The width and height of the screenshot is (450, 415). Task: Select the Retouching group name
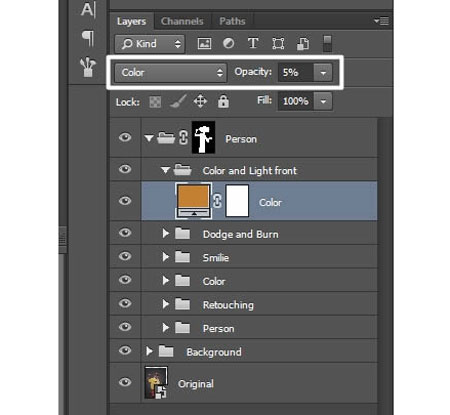(228, 305)
